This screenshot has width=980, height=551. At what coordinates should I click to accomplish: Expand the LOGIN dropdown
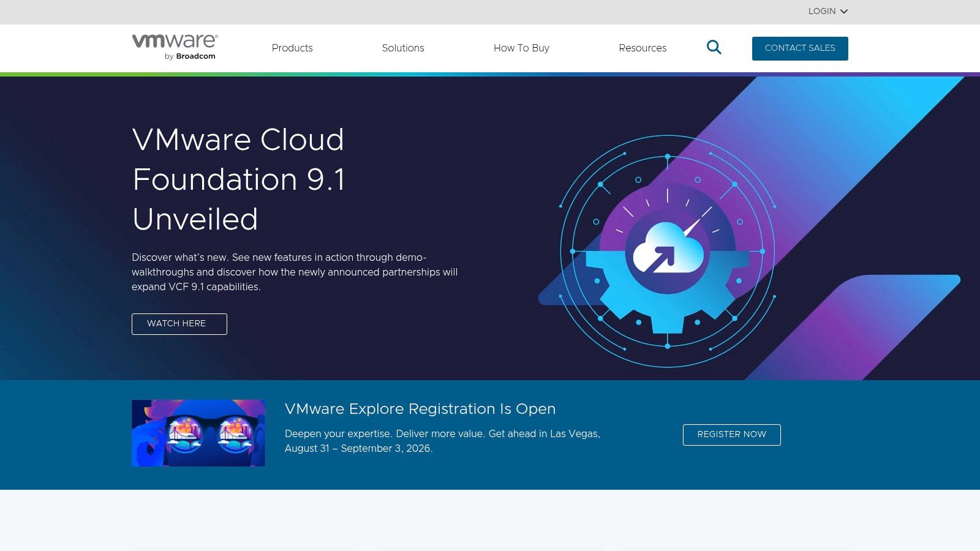tap(827, 11)
